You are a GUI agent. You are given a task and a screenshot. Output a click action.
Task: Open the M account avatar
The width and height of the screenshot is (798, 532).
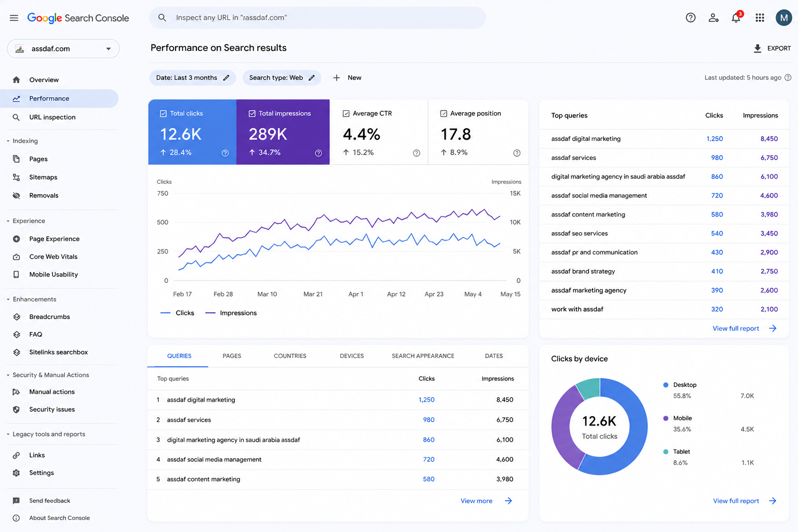coord(783,18)
